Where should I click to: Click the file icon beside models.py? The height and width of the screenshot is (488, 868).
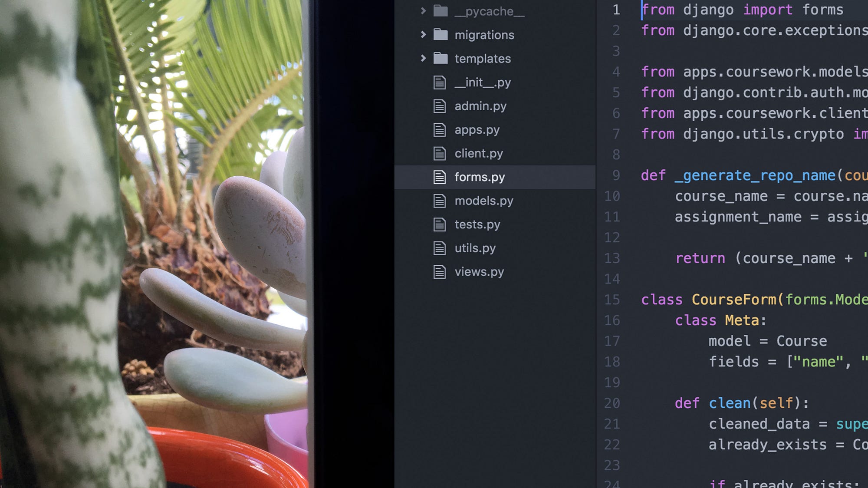439,201
